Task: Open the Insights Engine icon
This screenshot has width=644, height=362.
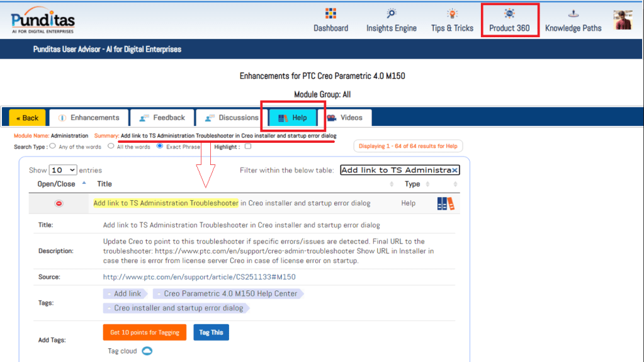Action: point(392,14)
